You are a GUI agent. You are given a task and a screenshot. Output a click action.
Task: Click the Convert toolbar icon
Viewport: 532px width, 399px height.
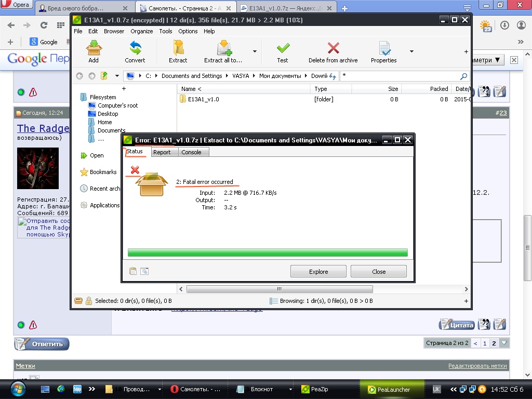click(x=135, y=48)
